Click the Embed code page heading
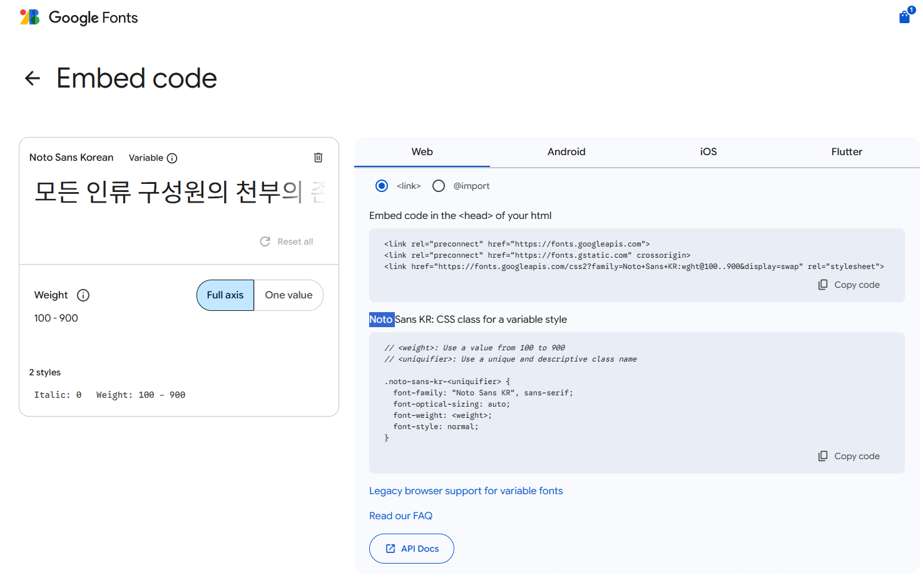The width and height of the screenshot is (923, 588). 137,78
